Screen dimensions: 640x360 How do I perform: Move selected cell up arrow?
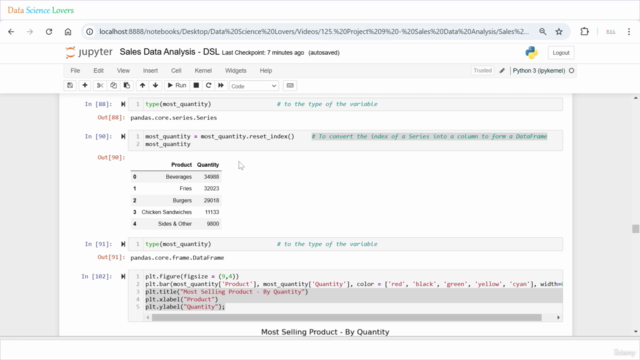tap(142, 85)
